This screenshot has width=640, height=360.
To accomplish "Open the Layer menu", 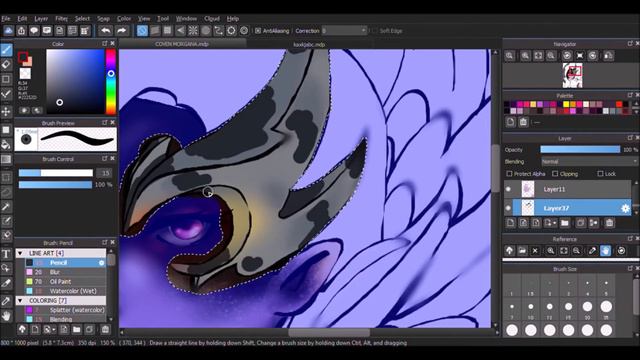I will pos(41,19).
